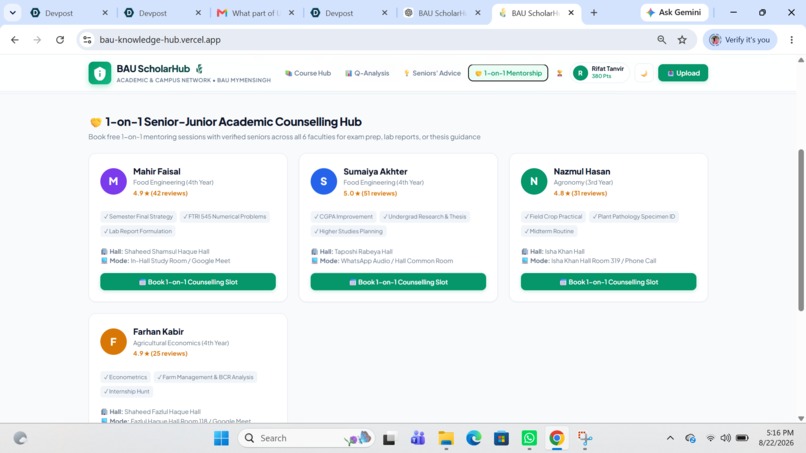Image resolution: width=806 pixels, height=453 pixels.
Task: Click Farm Management & BCR Analysis tag
Action: coord(205,377)
